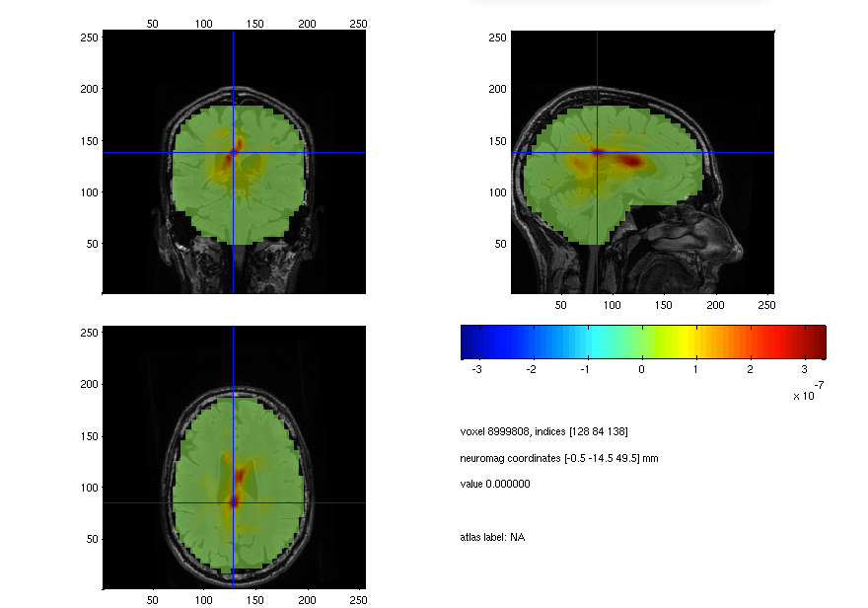Click the red hotspot above the axial crosshair
The image size is (868, 608).
tap(240, 475)
